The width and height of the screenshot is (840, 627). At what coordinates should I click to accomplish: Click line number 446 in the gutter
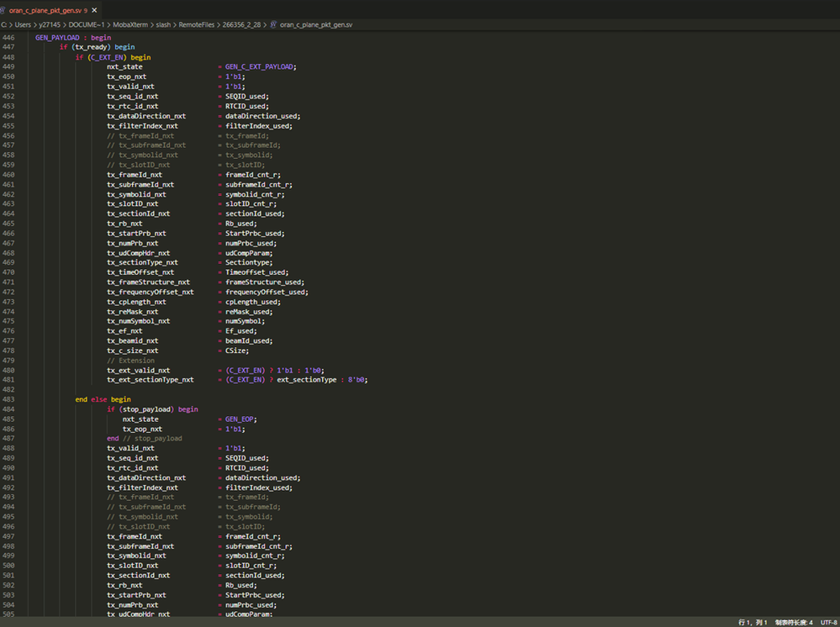click(8, 38)
